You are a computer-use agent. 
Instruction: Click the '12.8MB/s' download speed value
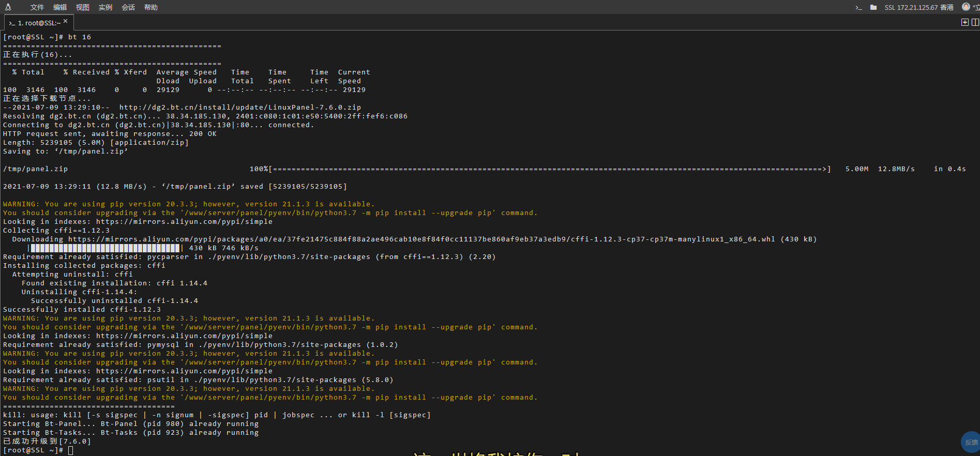(896, 169)
